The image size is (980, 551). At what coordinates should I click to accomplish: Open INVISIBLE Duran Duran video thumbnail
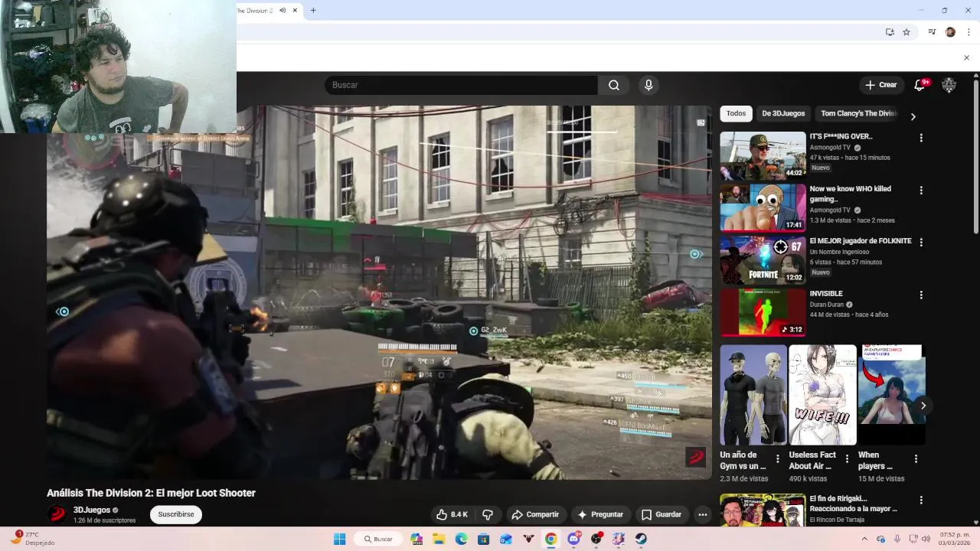click(x=763, y=312)
